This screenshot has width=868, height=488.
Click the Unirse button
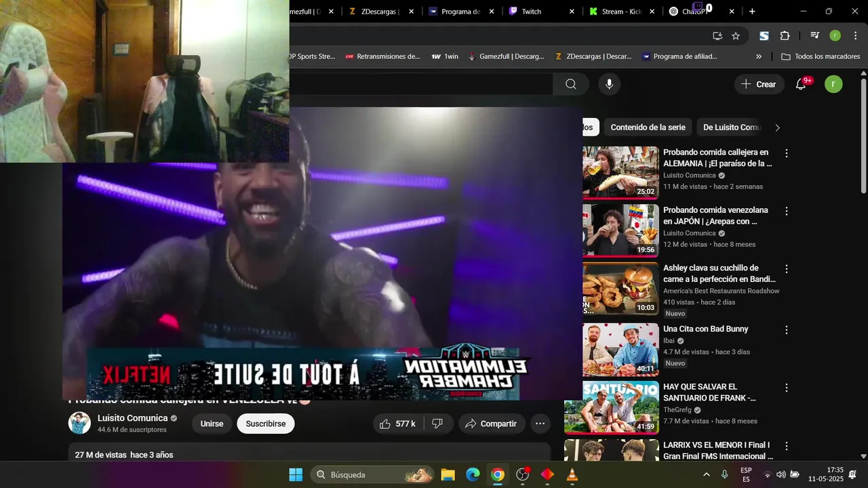[212, 424]
